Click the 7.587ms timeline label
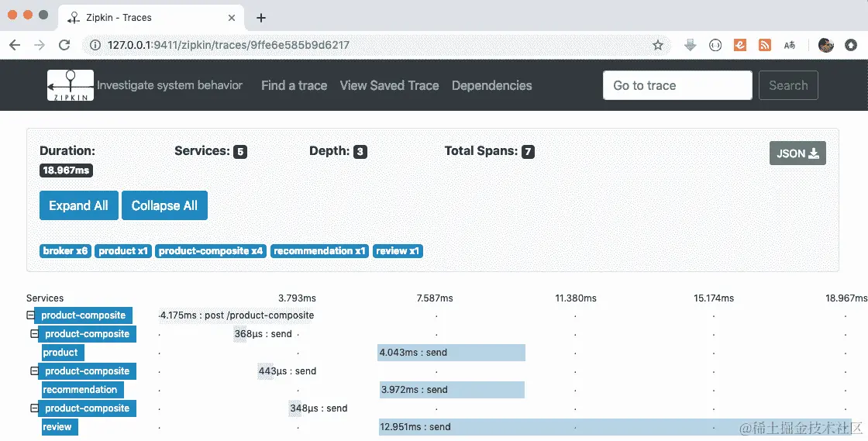 click(x=435, y=298)
